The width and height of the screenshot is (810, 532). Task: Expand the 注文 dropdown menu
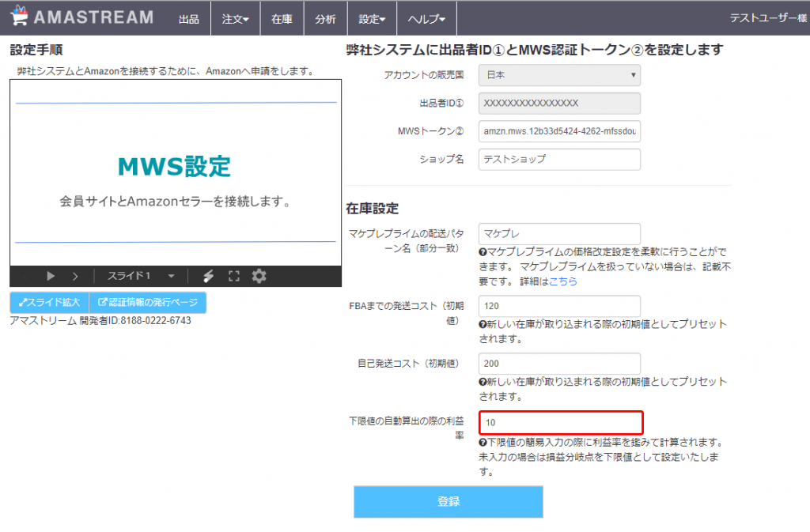coord(235,19)
